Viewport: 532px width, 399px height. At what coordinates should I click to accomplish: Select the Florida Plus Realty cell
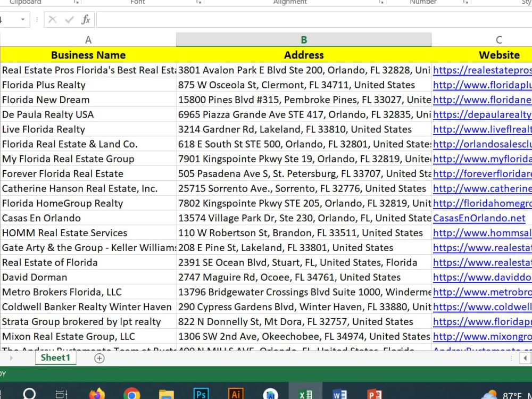pyautogui.click(x=88, y=85)
